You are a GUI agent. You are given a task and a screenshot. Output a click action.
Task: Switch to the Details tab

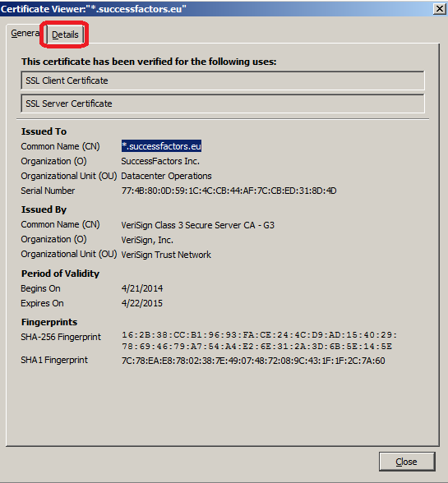pos(65,34)
